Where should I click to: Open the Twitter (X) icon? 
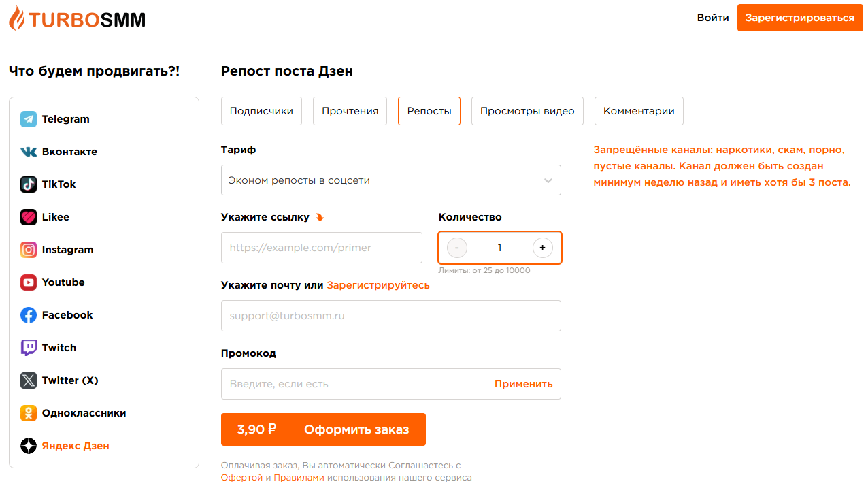pos(29,380)
